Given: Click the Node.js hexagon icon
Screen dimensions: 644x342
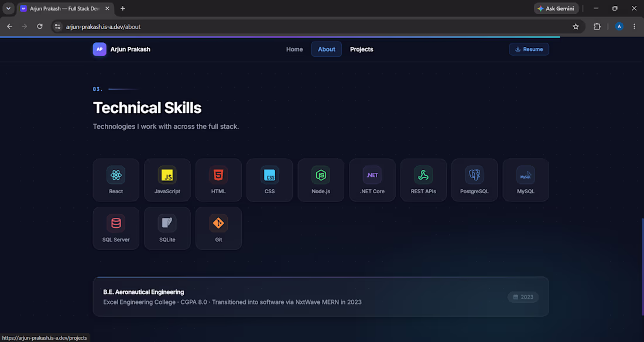Looking at the screenshot, I should tap(321, 175).
